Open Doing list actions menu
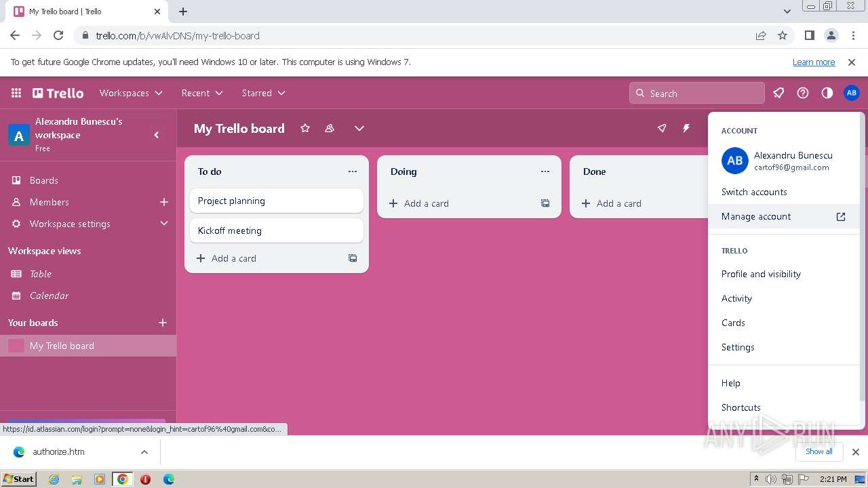This screenshot has height=488, width=868. click(545, 171)
